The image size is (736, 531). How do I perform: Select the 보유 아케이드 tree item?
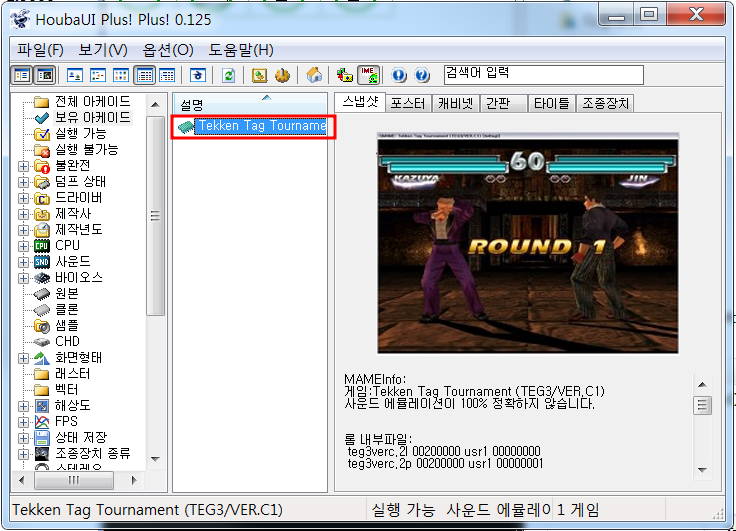tap(92, 117)
